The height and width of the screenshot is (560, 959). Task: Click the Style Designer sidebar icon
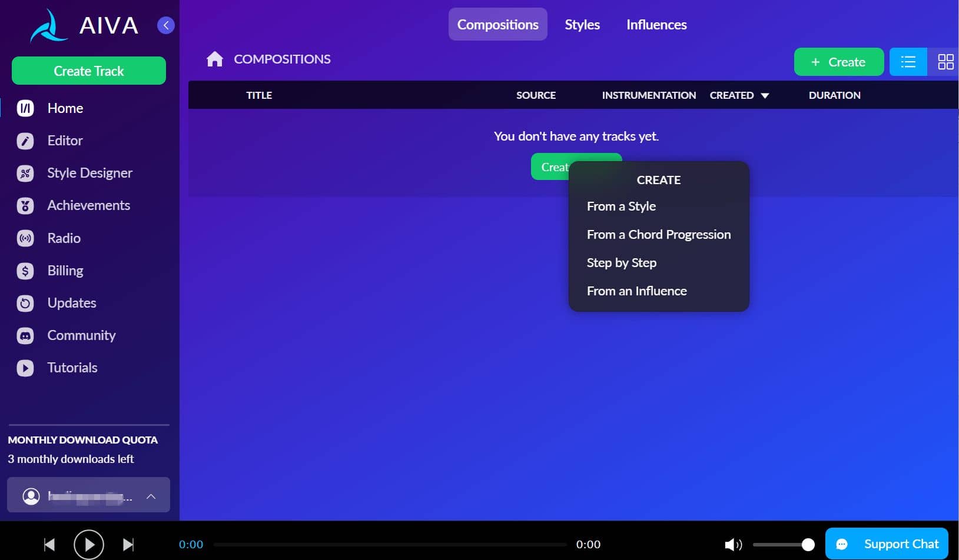point(25,173)
